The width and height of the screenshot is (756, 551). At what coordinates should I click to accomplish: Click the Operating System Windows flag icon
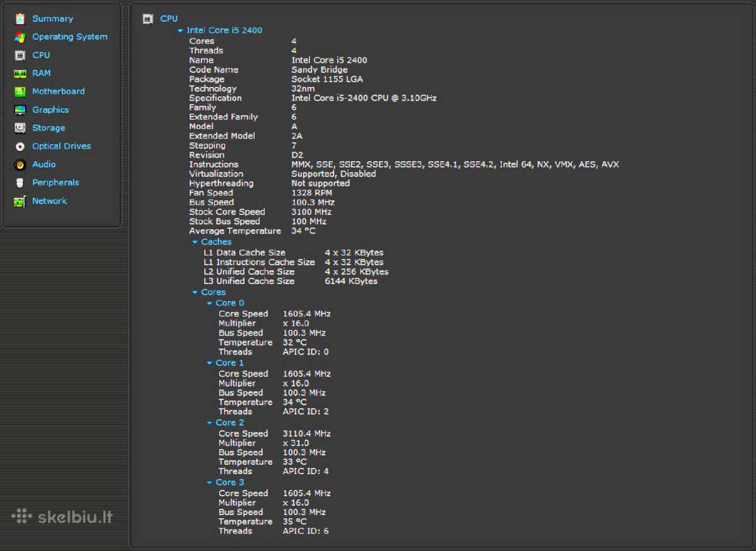tap(20, 37)
